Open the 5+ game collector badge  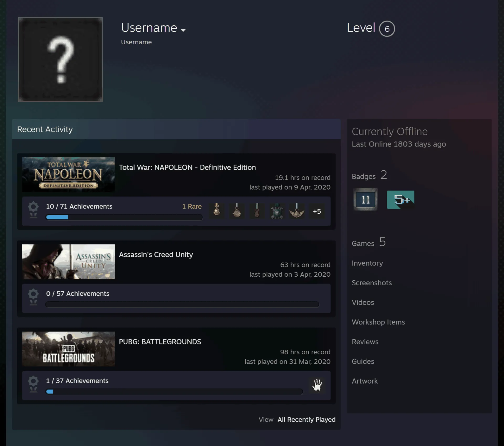401,200
